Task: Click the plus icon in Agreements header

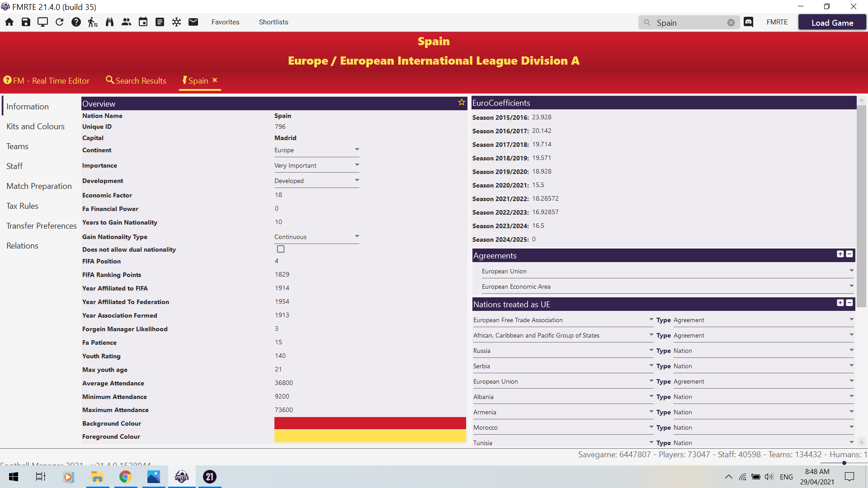Action: [840, 254]
